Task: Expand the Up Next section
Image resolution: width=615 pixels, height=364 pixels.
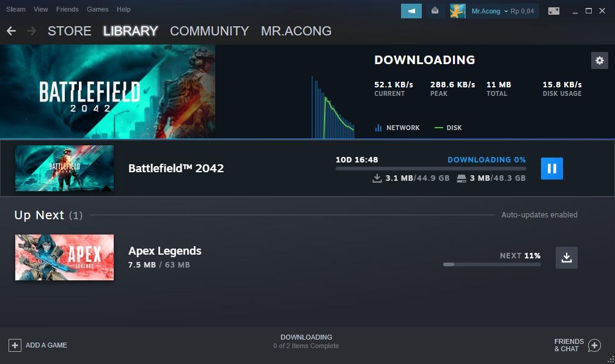Action: coord(39,214)
